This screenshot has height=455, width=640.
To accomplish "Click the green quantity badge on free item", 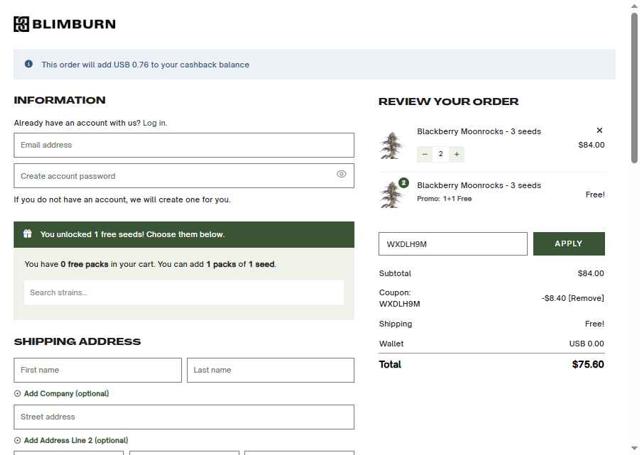I will pyautogui.click(x=404, y=183).
